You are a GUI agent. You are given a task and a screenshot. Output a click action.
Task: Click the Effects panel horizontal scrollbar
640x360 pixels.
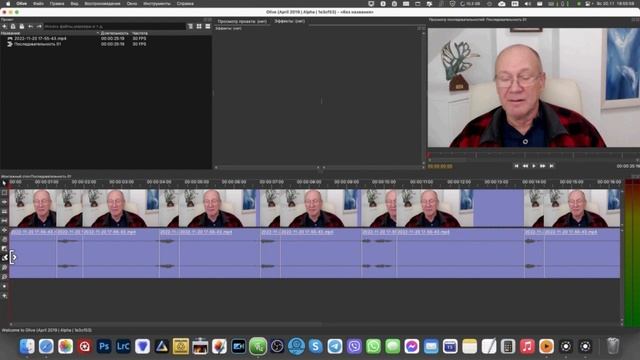267,167
